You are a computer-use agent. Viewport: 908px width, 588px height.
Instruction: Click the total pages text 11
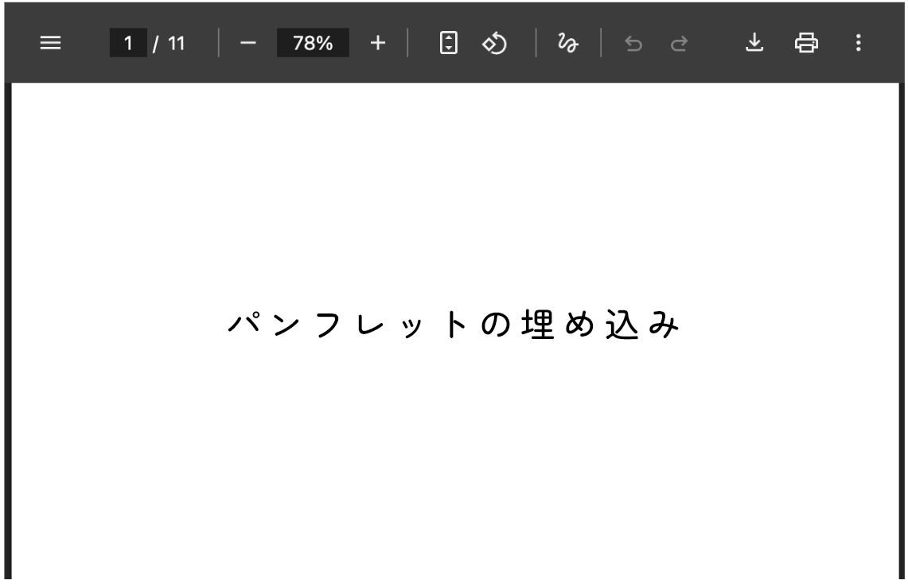coord(176,44)
